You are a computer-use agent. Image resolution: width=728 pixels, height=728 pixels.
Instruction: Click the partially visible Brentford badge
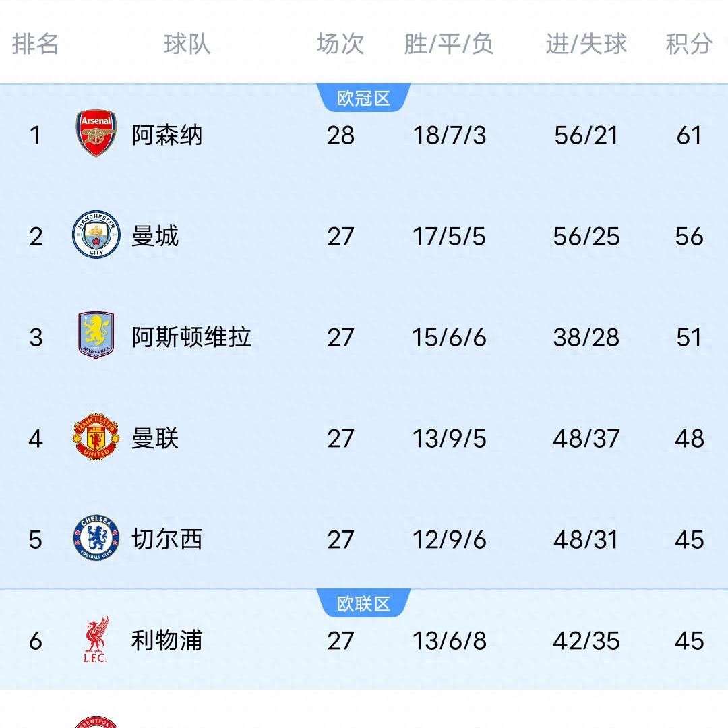click(x=96, y=721)
